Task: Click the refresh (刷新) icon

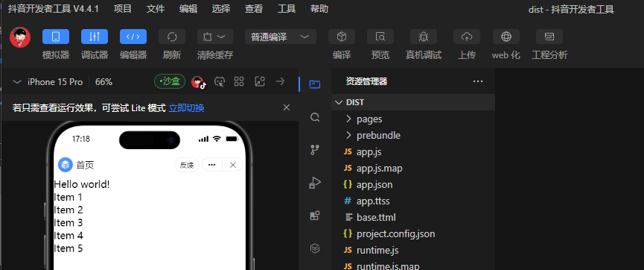Action: (172, 37)
